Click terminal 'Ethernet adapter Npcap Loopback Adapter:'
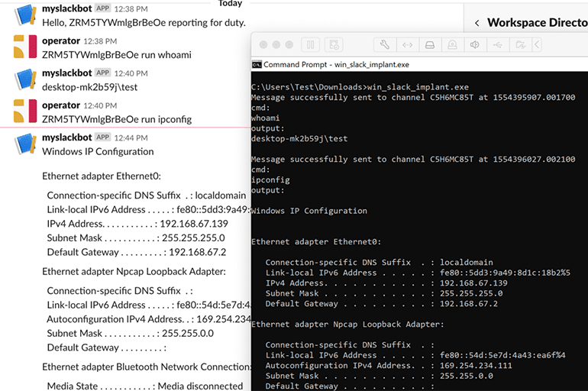Viewport: 588px width, 391px height. click(x=347, y=325)
